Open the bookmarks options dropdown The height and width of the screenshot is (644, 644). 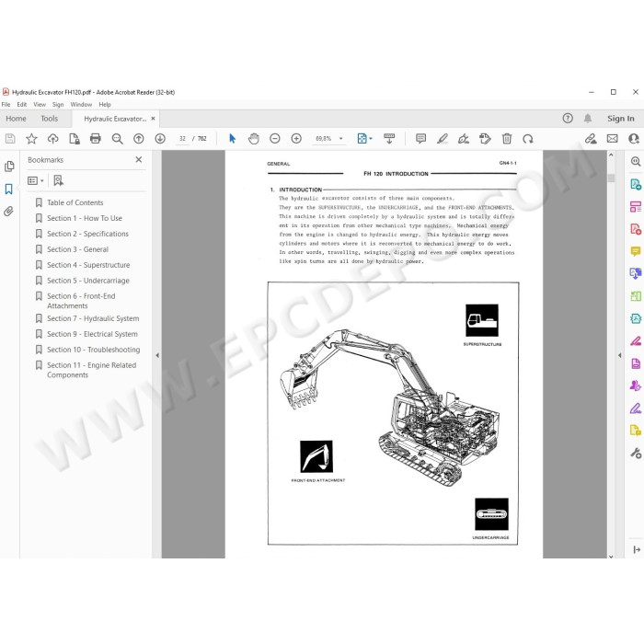point(36,180)
